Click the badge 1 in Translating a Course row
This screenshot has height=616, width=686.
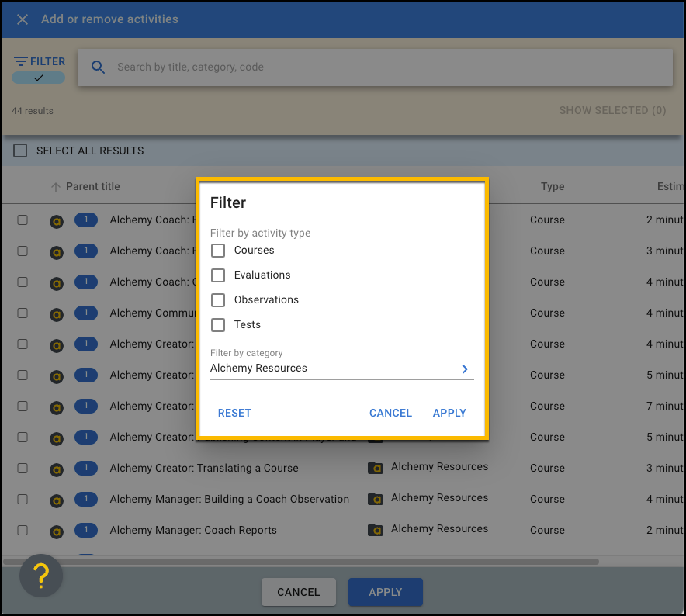[85, 468]
